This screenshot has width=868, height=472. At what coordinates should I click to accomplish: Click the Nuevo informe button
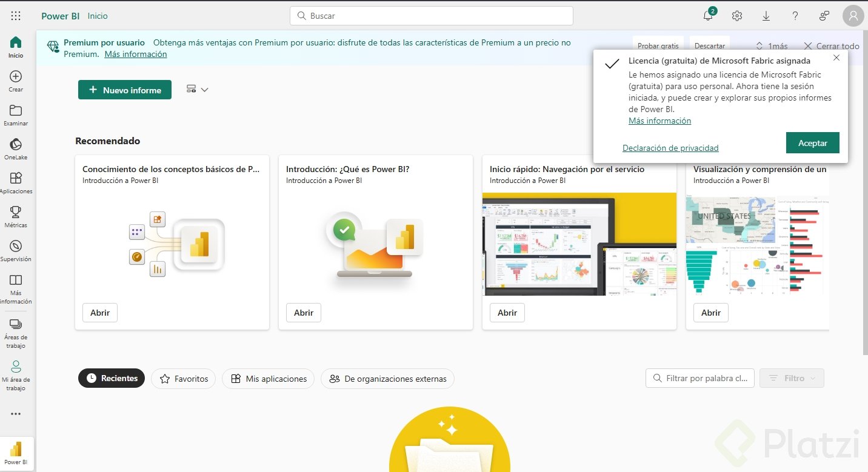point(125,90)
